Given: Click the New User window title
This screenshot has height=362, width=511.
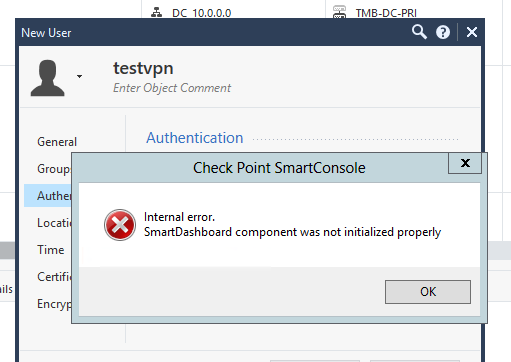Looking at the screenshot, I should 46,33.
